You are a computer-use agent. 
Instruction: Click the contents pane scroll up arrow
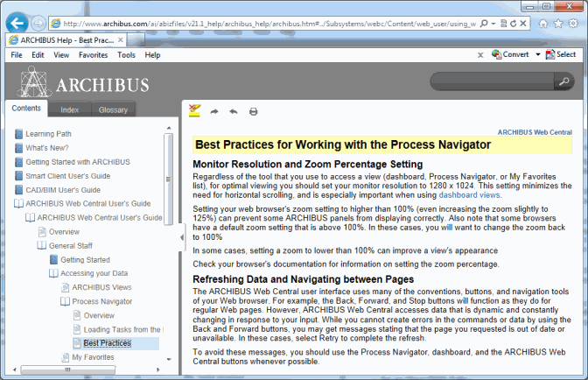[x=169, y=129]
